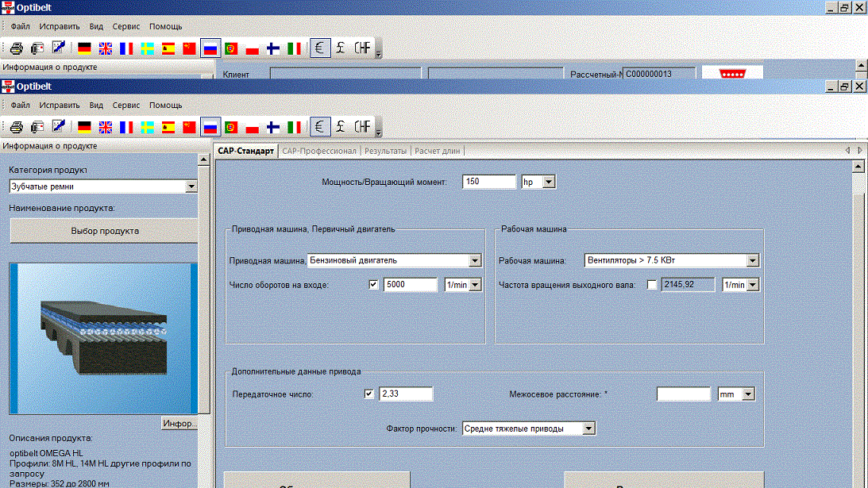Open Файл menu in back Optibelt window
Viewport: 868px width, 488px height.
pyautogui.click(x=21, y=26)
